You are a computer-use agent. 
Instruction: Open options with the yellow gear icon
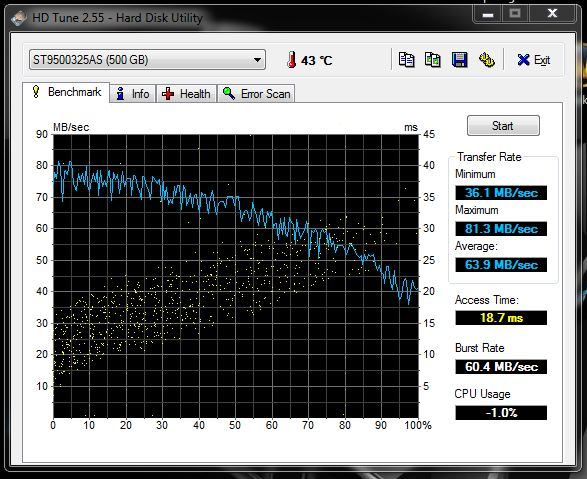[486, 60]
